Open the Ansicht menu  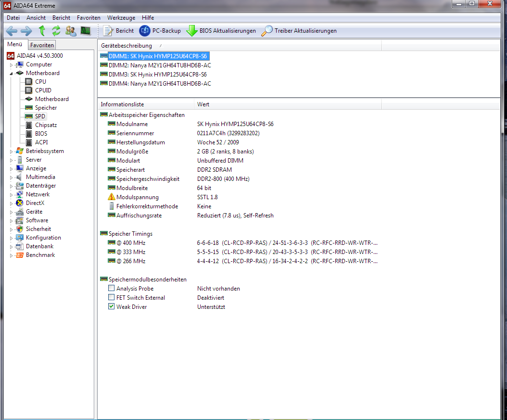click(36, 18)
